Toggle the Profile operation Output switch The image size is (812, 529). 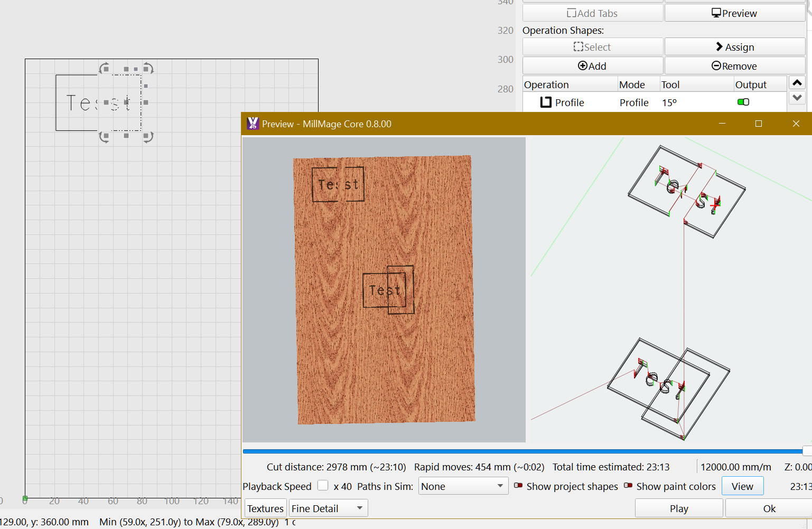click(x=743, y=102)
